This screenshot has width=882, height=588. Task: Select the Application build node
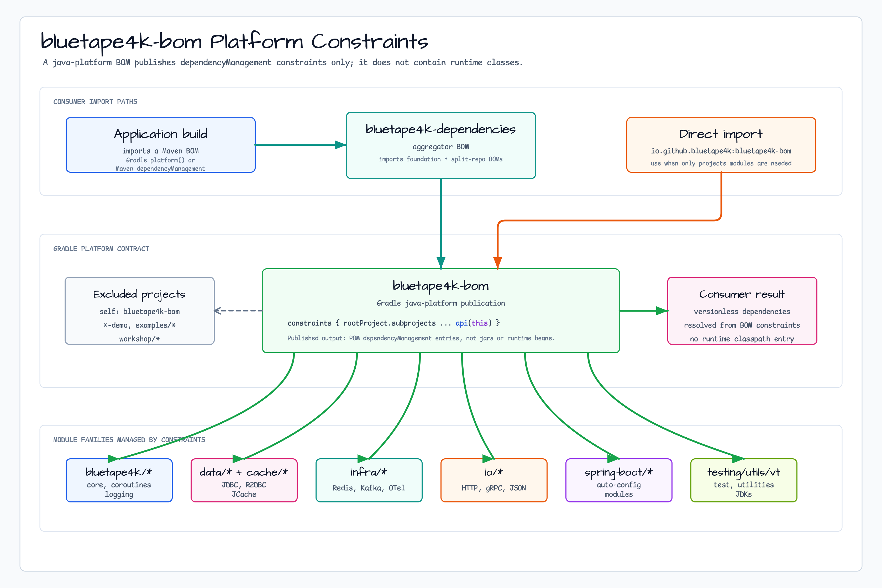160,145
